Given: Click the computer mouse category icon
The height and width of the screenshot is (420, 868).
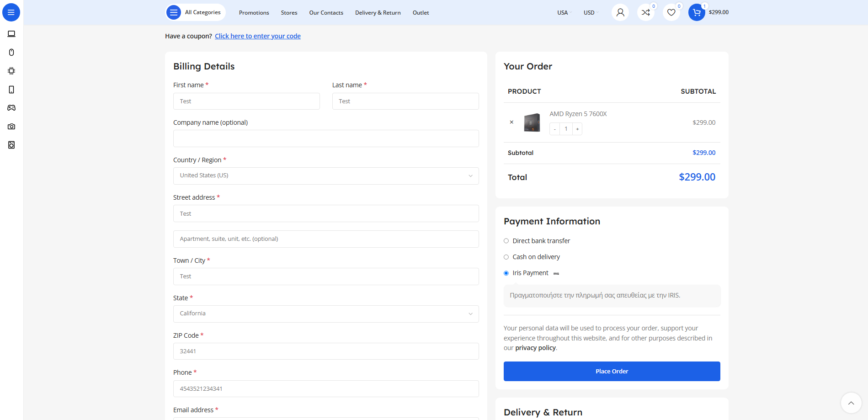Looking at the screenshot, I should coord(11,53).
